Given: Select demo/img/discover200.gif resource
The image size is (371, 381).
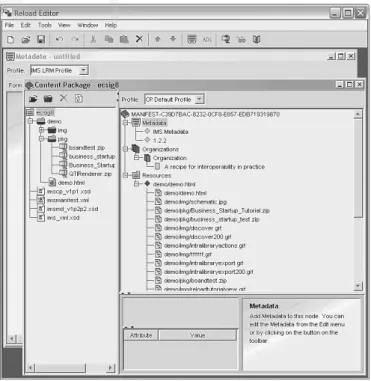Looking at the screenshot, I should pos(197,237).
